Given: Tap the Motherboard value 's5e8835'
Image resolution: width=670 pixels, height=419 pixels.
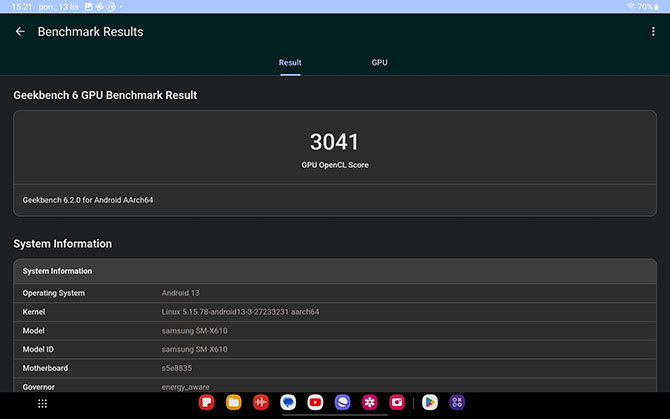Looking at the screenshot, I should coord(176,368).
